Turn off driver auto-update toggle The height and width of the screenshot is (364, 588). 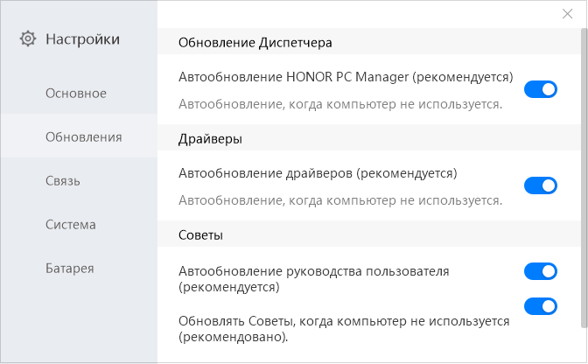pyautogui.click(x=541, y=185)
